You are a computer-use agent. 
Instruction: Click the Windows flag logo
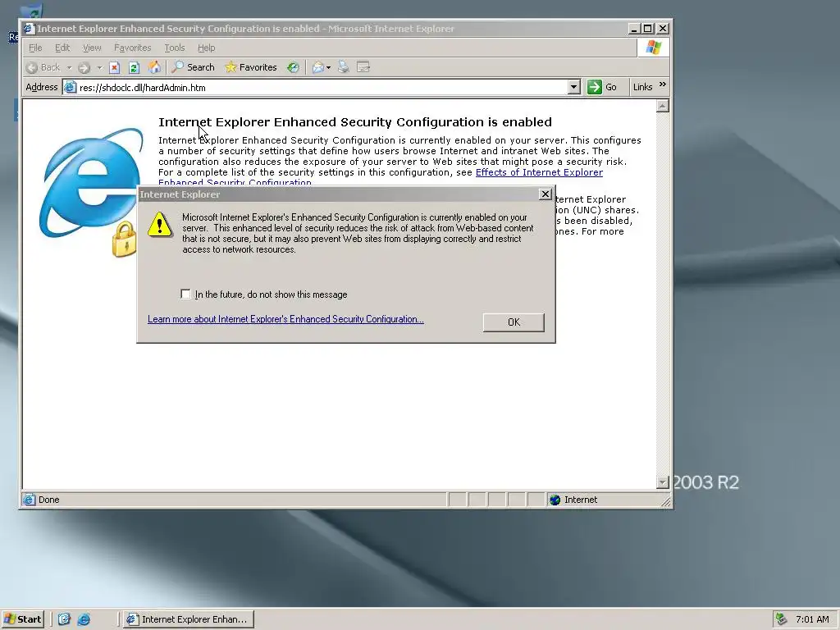click(653, 48)
